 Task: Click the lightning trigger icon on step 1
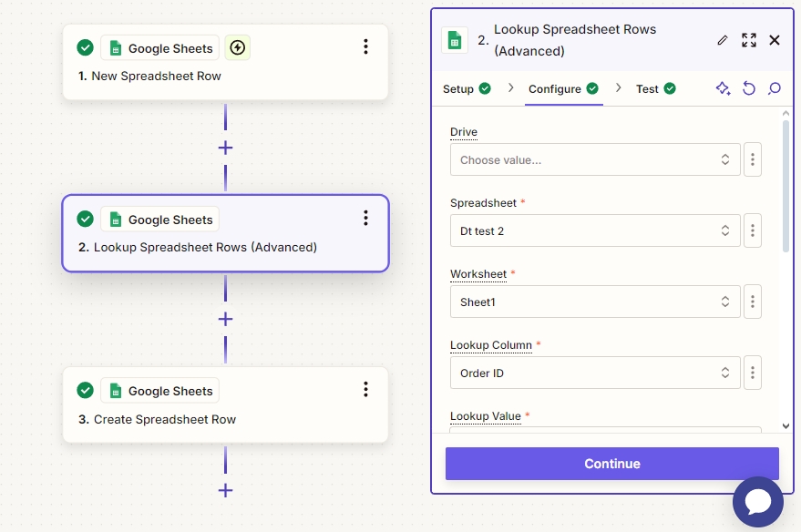(x=238, y=48)
